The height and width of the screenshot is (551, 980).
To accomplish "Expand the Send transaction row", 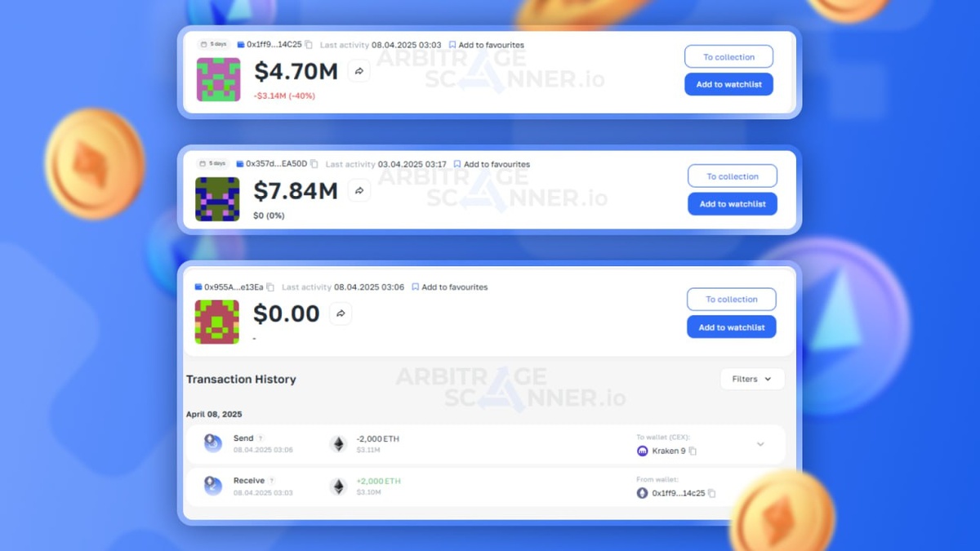I will [x=760, y=445].
